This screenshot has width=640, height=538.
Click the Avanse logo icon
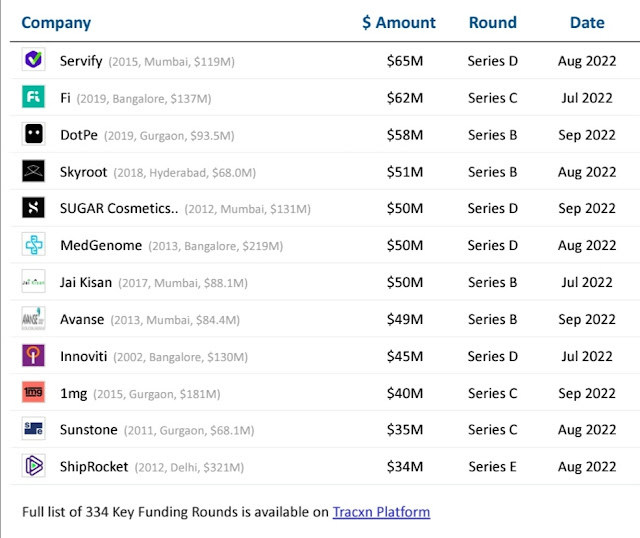(33, 319)
